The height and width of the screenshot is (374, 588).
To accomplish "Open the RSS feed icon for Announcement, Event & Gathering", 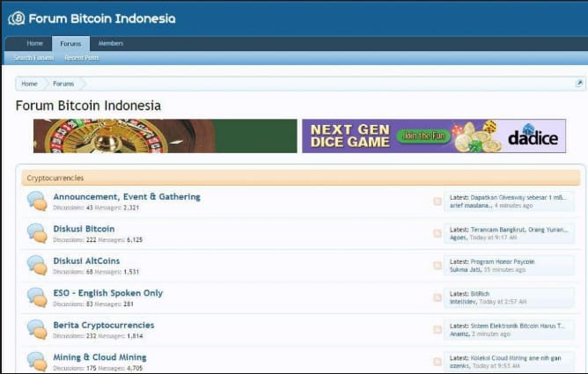I will [437, 202].
